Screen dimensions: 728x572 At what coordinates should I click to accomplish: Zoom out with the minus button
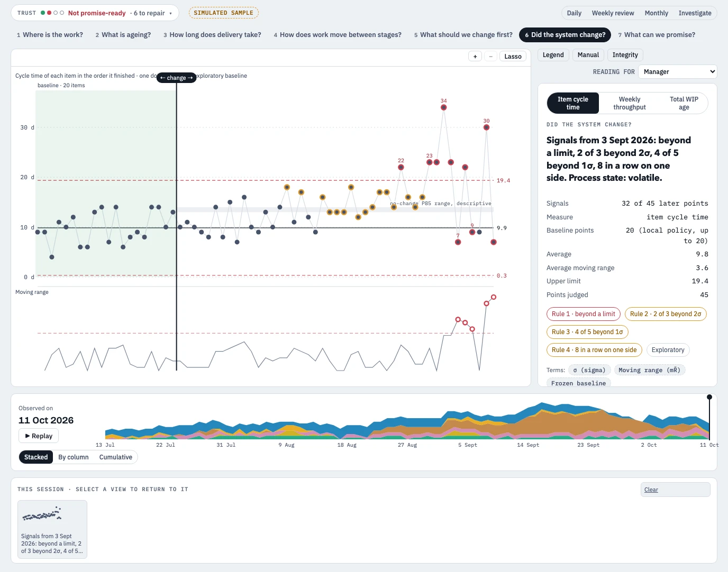[490, 57]
